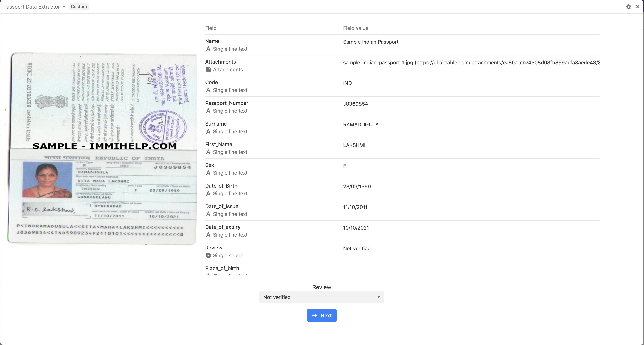Click text-type icon under Passport_Number field
The width and height of the screenshot is (644, 345).
(208, 111)
